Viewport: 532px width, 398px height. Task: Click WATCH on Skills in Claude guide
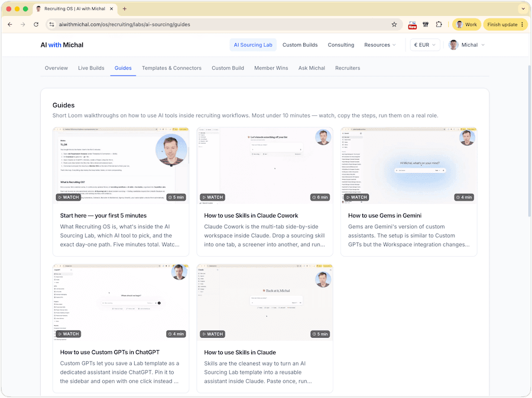click(x=212, y=334)
